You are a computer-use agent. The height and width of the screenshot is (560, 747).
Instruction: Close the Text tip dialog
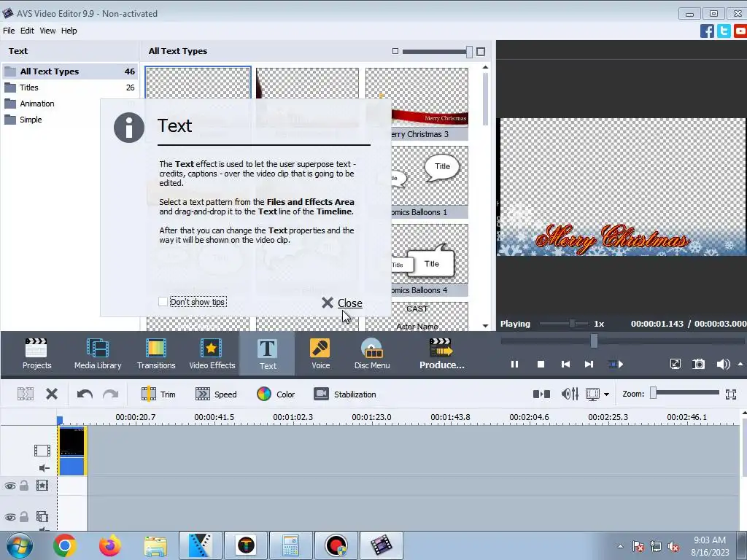(x=341, y=303)
